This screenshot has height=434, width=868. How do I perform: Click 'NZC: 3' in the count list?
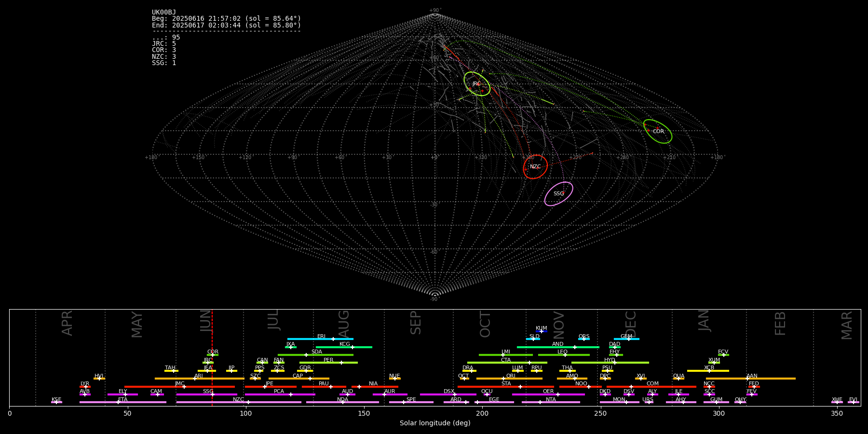click(x=164, y=56)
